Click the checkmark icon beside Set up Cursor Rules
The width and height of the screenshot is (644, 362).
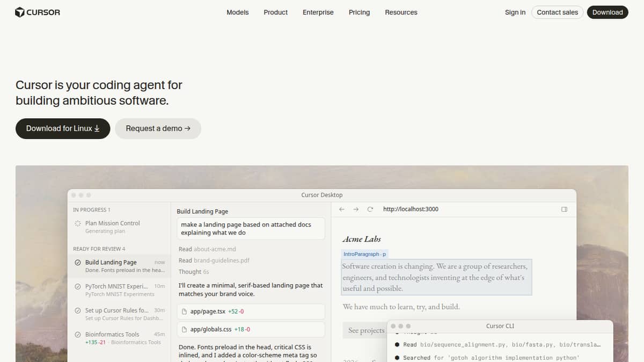(78, 310)
